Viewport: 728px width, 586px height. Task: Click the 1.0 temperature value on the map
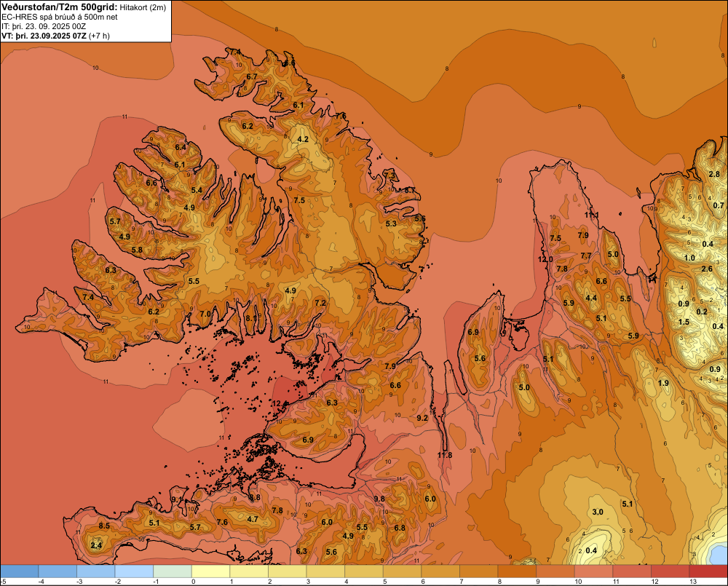tap(689, 258)
